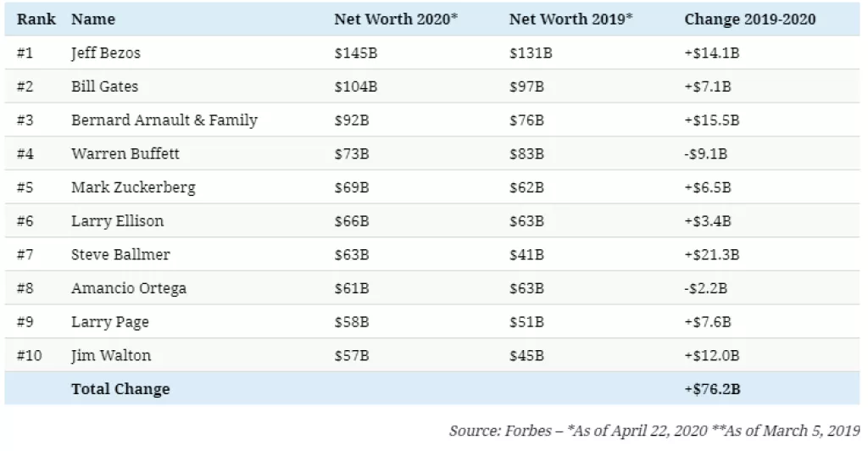868x451 pixels.
Task: Click the Net Worth 2020 column header
Action: tap(396, 19)
